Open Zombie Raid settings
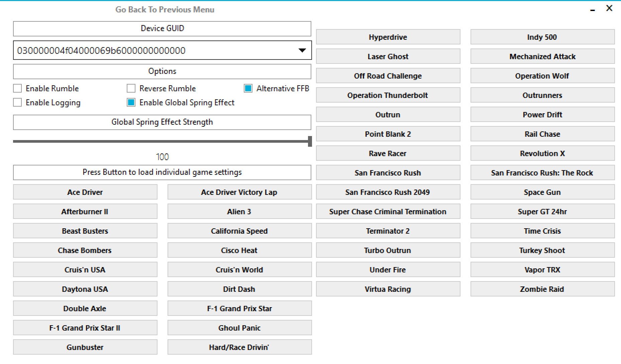Screen dimensions: 621x364 542,289
